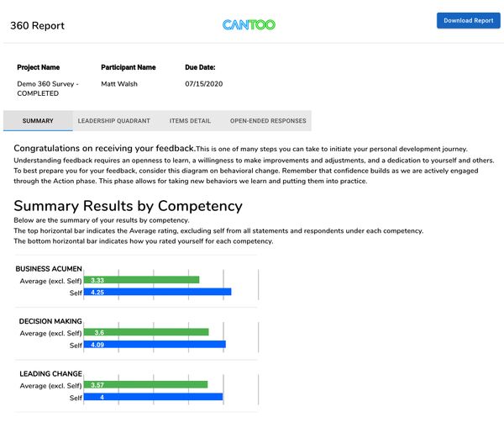Select the Summary tab
504x433 pixels.
[38, 121]
